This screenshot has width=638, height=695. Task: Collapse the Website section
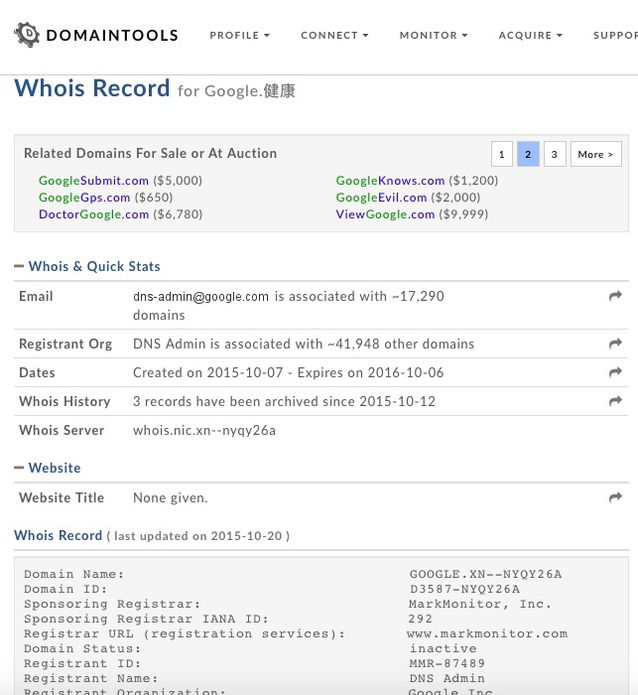coord(20,468)
